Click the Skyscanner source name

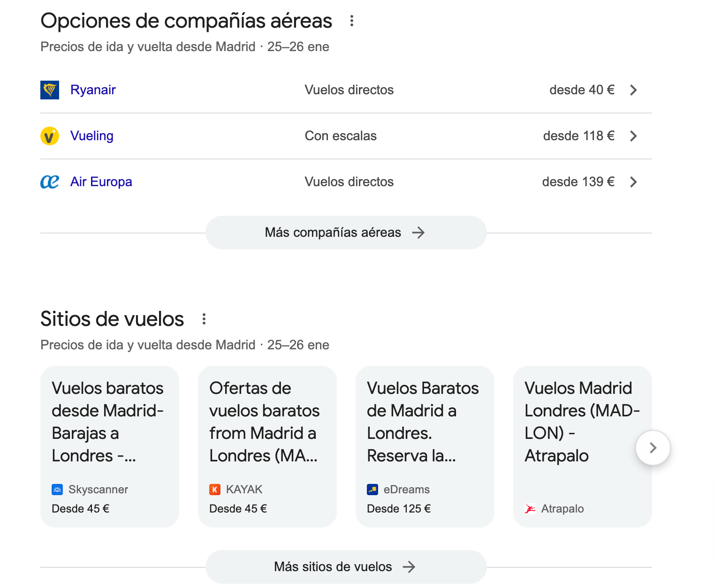(98, 490)
